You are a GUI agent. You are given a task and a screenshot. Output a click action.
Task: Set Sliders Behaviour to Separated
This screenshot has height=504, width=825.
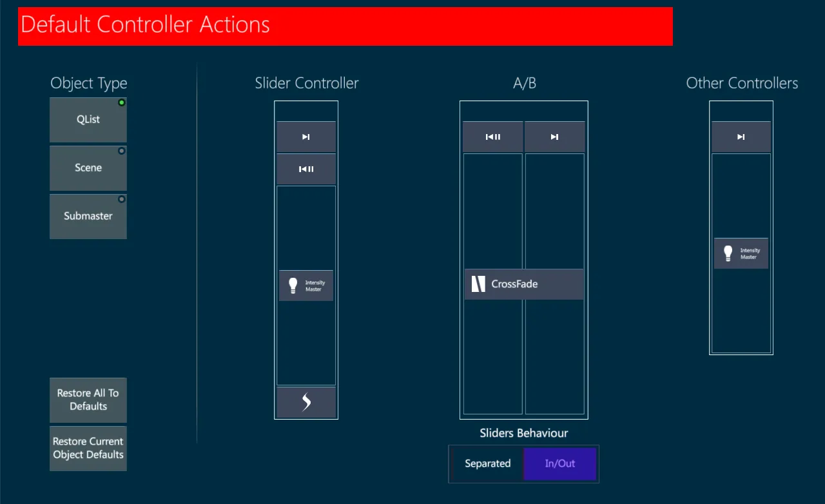[488, 463]
